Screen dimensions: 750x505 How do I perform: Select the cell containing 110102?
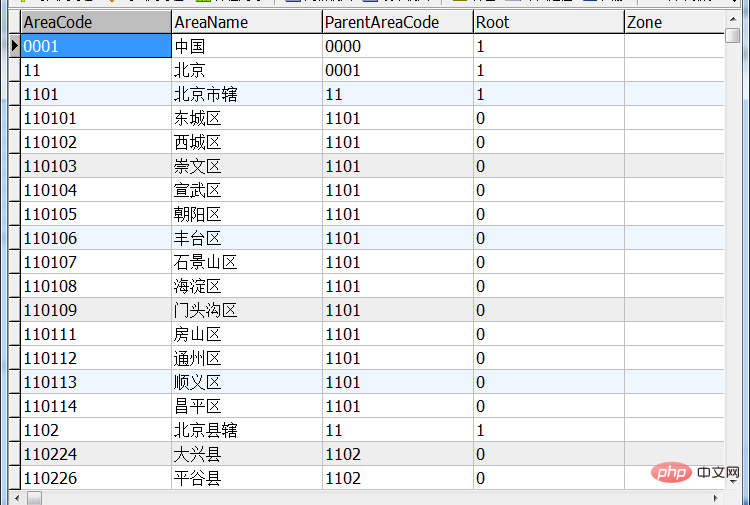(x=96, y=142)
